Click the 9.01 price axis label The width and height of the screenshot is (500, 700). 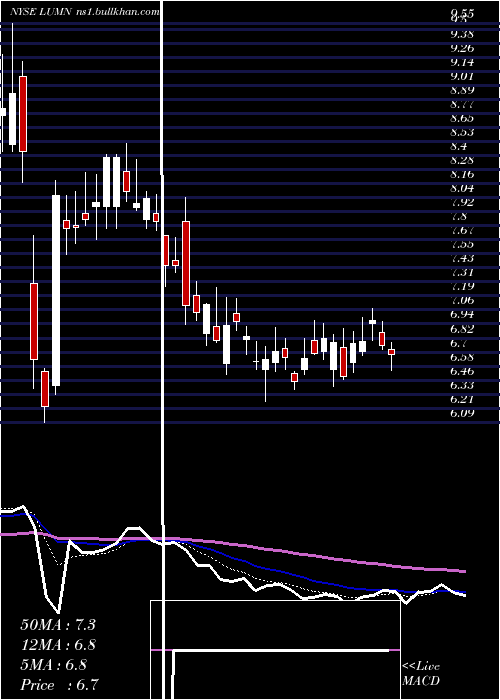point(462,76)
